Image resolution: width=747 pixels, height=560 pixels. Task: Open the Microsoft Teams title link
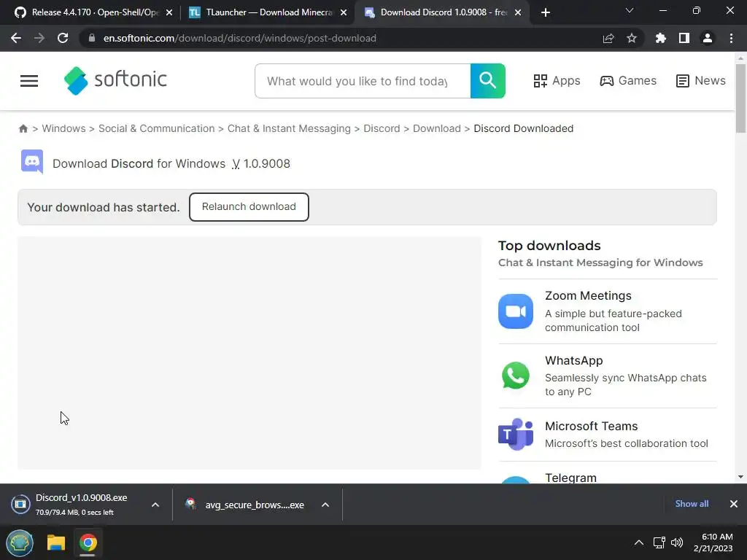[591, 426]
